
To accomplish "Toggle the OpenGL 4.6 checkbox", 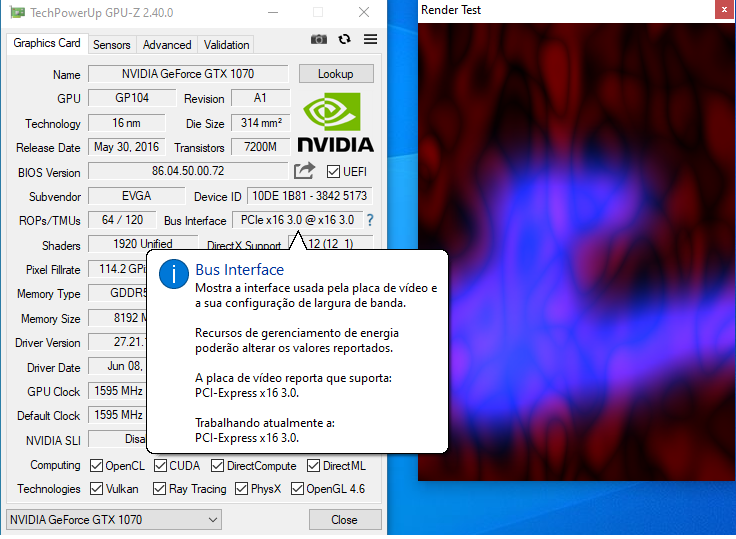I will click(297, 489).
